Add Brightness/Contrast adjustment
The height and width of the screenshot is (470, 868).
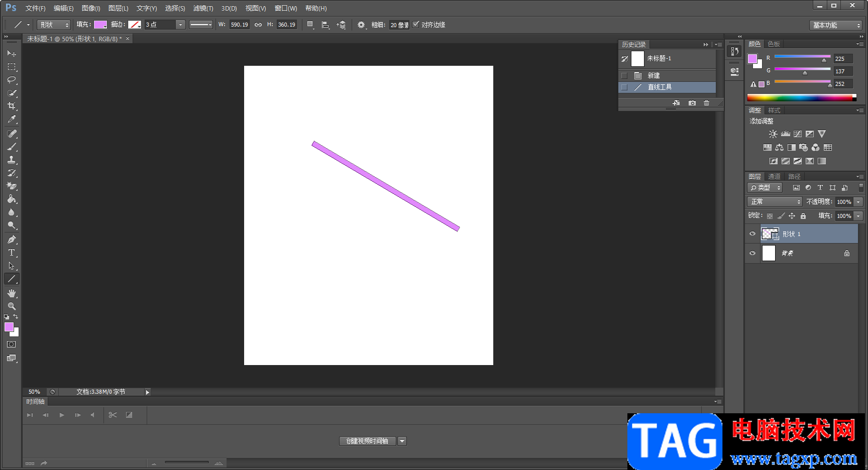[x=773, y=134]
